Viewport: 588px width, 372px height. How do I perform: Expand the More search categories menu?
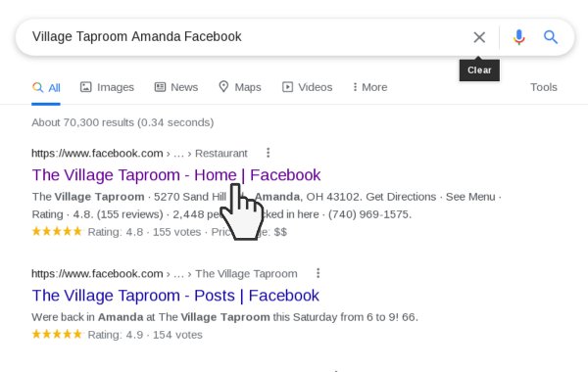click(x=369, y=87)
